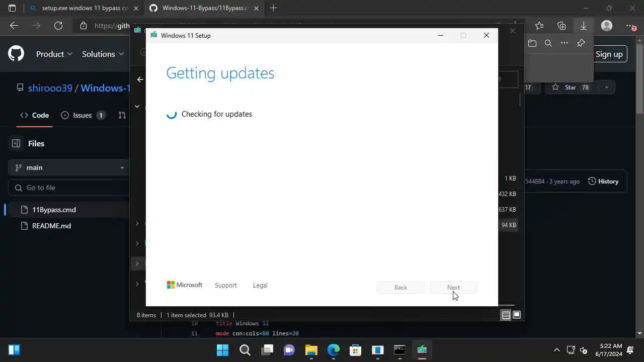
Task: Open the Issues repository tab
Action: click(x=83, y=115)
